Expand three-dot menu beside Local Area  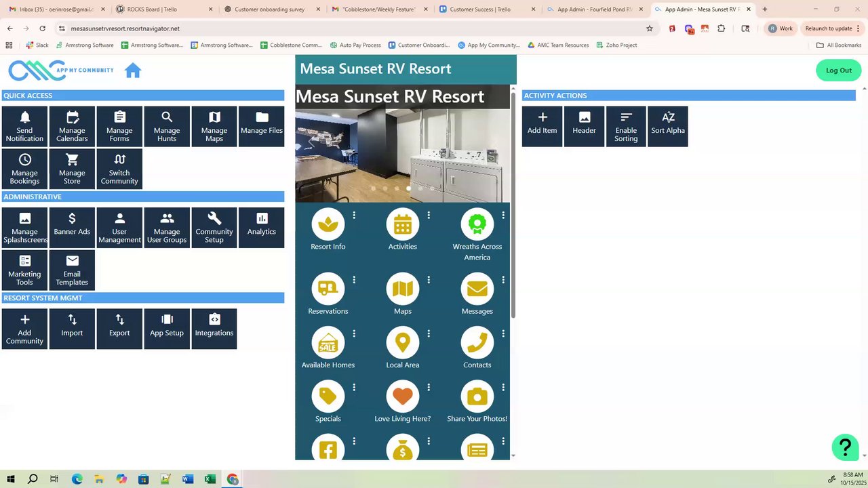click(429, 333)
